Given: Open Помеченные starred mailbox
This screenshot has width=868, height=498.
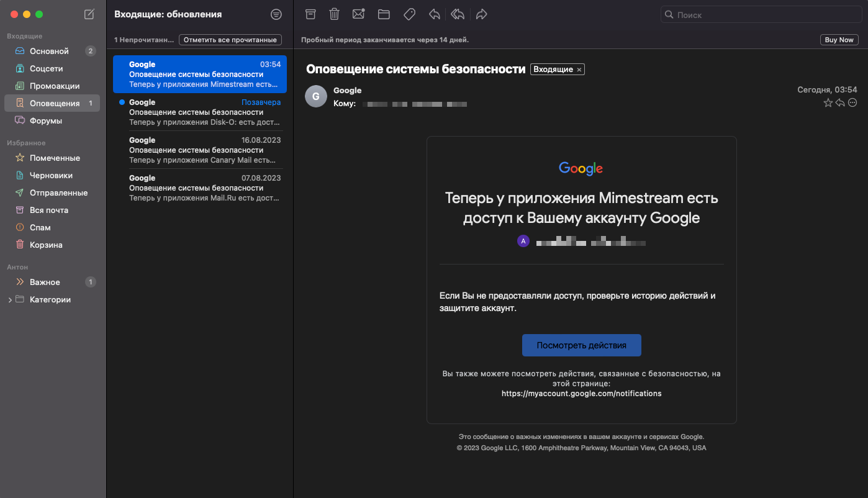Looking at the screenshot, I should point(52,158).
